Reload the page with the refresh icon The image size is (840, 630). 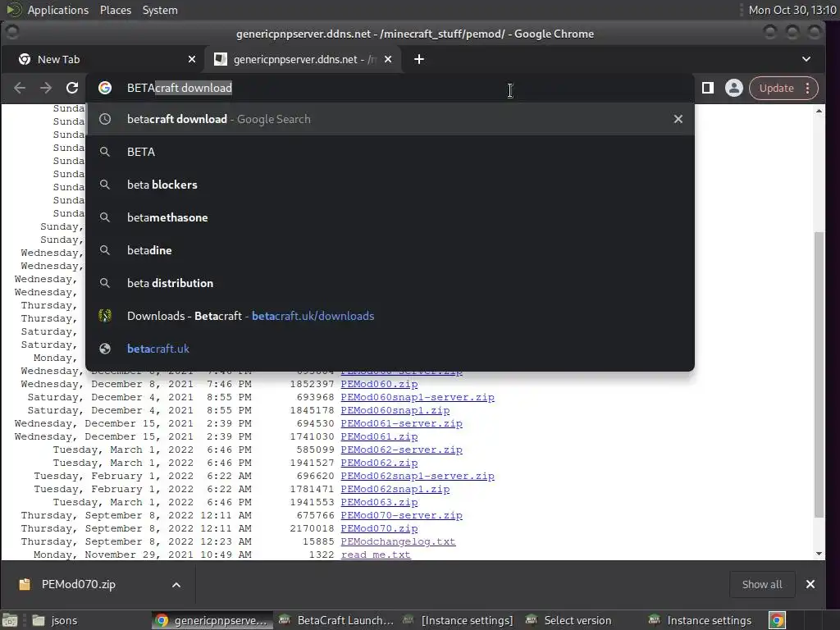(x=72, y=88)
